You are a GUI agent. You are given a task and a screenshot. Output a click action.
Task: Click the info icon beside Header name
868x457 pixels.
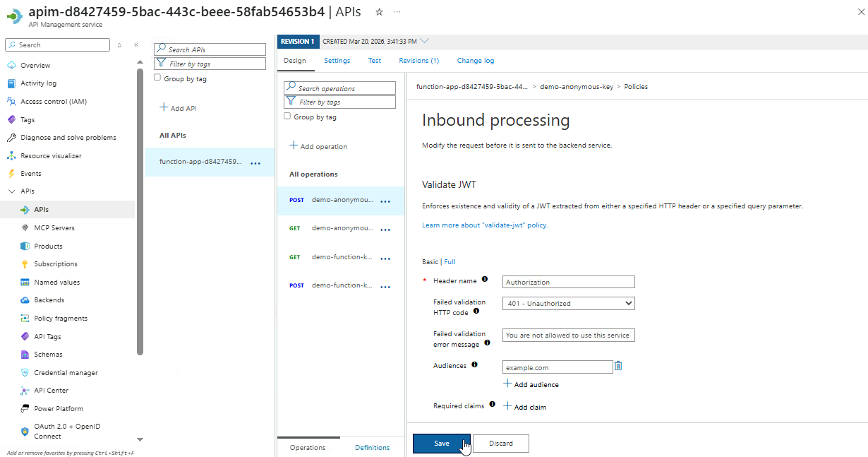pyautogui.click(x=485, y=280)
